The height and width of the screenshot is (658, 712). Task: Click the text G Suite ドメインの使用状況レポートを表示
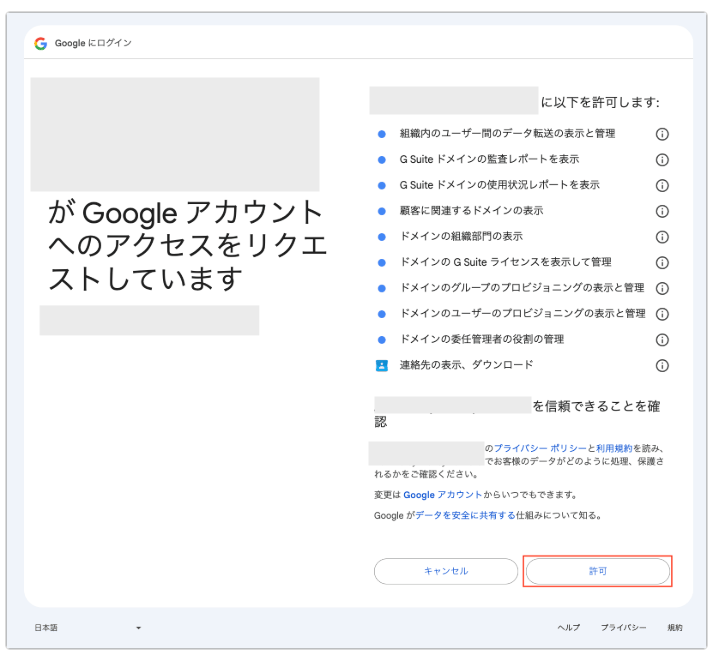pyautogui.click(x=499, y=185)
